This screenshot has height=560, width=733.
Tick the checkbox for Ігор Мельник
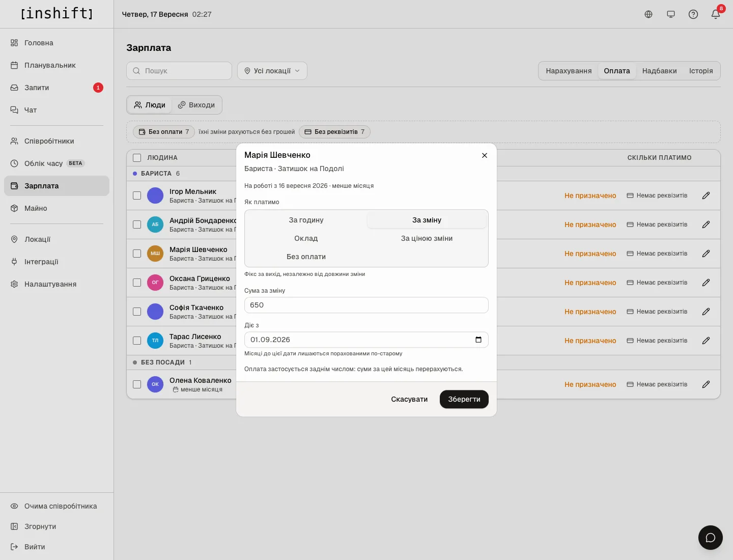tap(137, 195)
